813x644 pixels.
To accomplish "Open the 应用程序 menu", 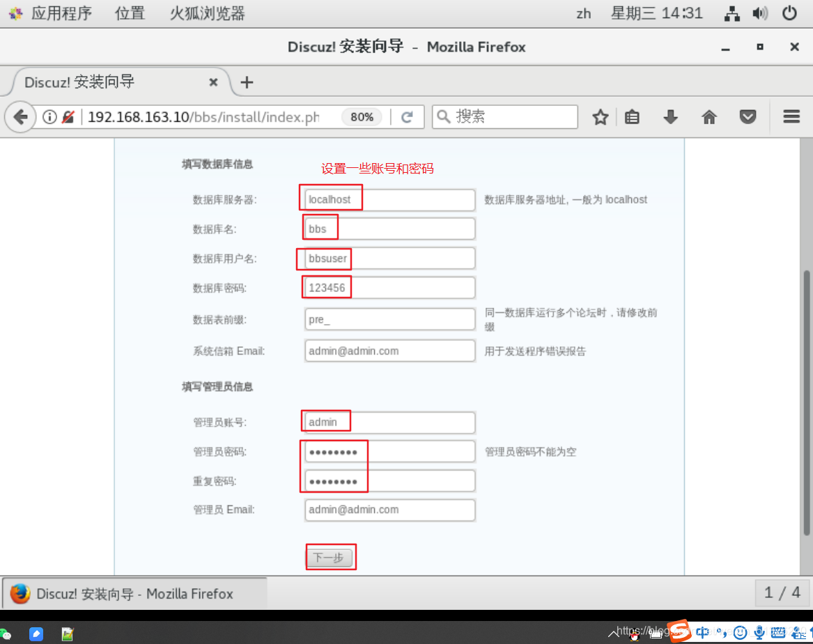I will pos(61,13).
